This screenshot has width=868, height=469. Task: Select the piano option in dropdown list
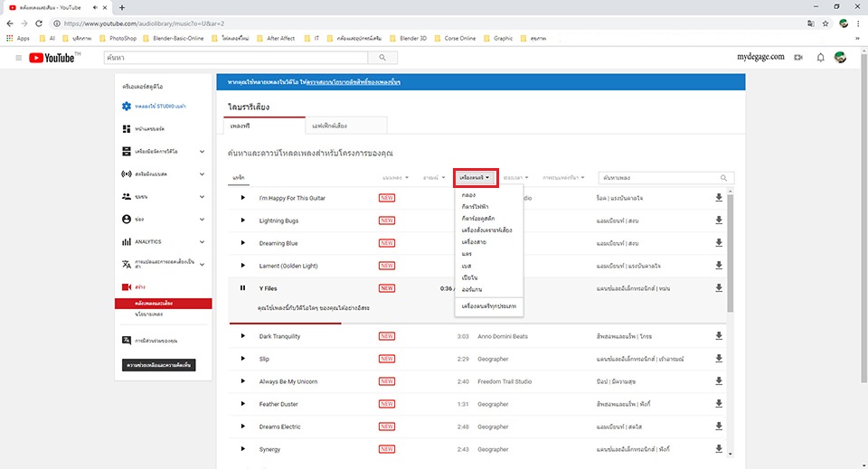(469, 278)
